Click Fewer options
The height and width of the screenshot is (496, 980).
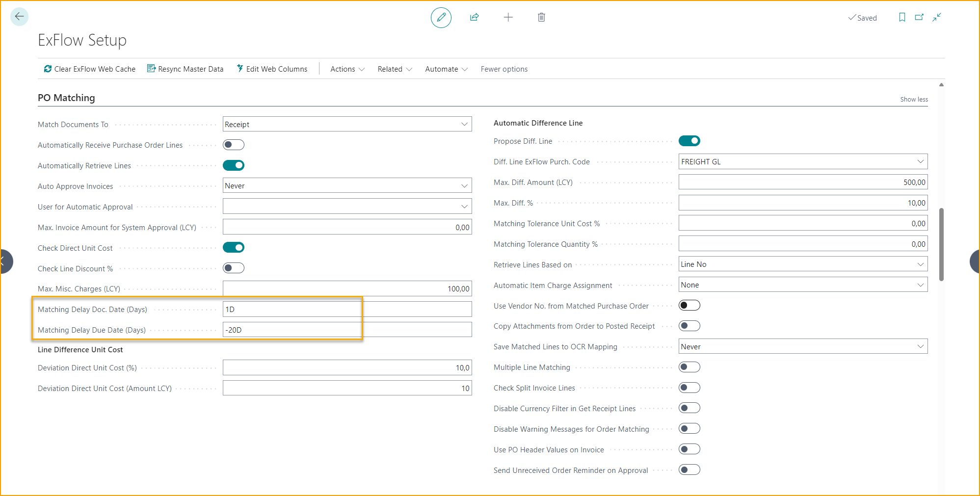click(x=504, y=69)
